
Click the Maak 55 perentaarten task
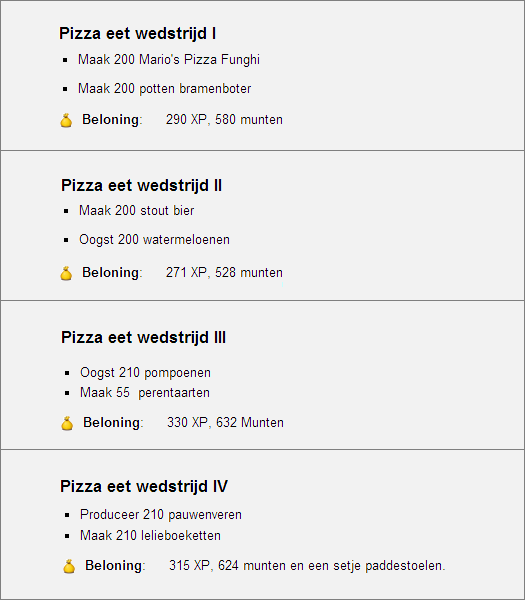pyautogui.click(x=145, y=393)
